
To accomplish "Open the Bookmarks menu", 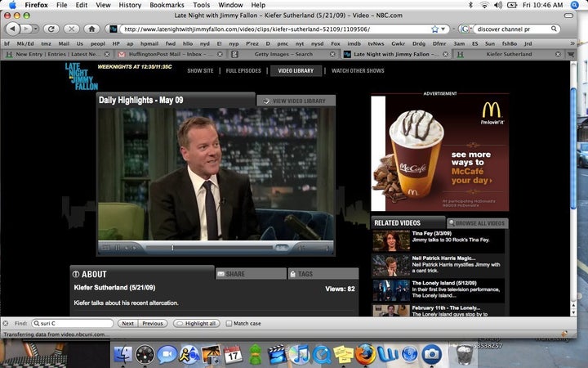I will [x=167, y=5].
